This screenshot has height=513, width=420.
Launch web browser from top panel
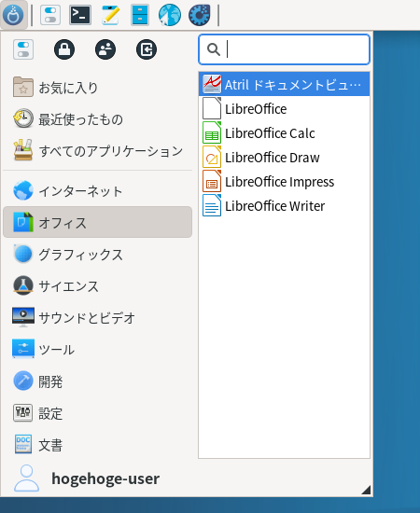170,15
